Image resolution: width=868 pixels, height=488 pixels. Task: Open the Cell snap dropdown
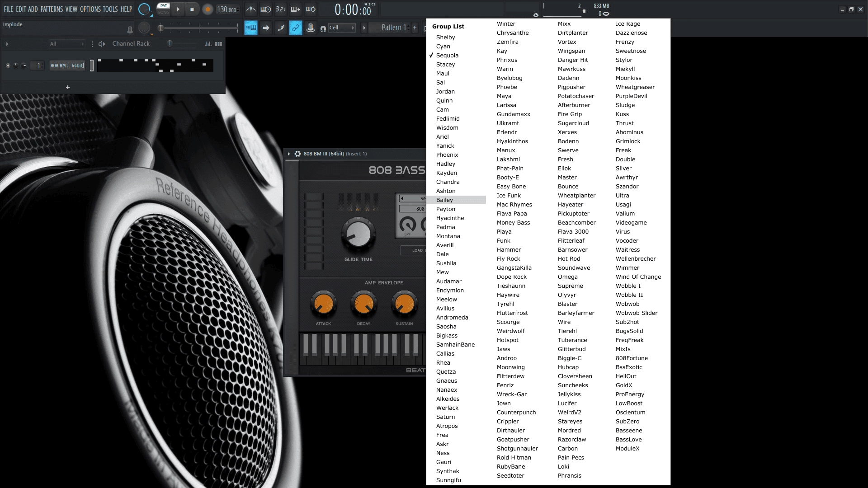click(x=341, y=28)
